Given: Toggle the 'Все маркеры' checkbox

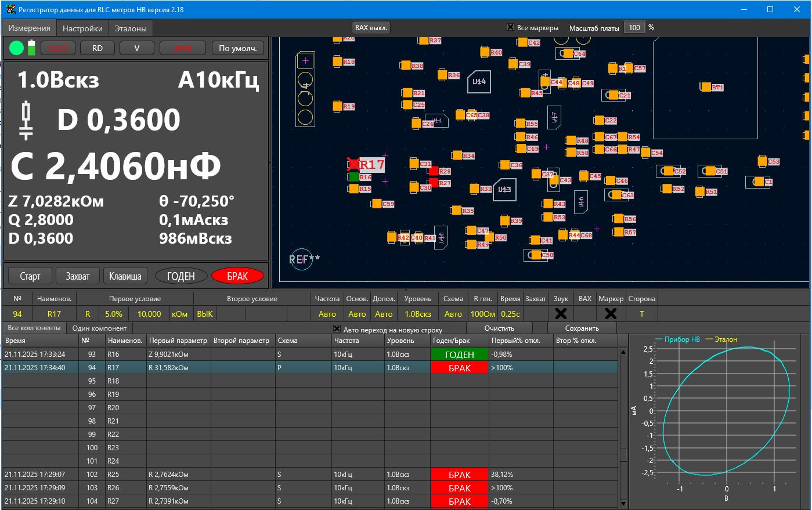Looking at the screenshot, I should tap(511, 27).
